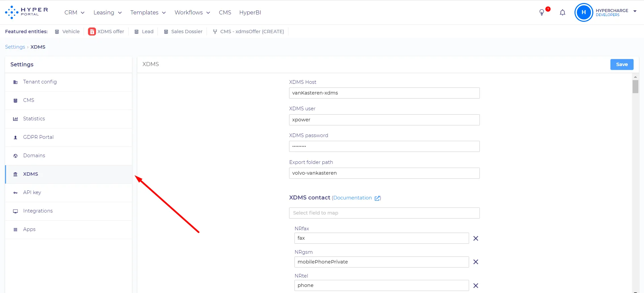This screenshot has width=644, height=293.
Task: Click the GDPR Portal person icon
Action: coord(15,137)
